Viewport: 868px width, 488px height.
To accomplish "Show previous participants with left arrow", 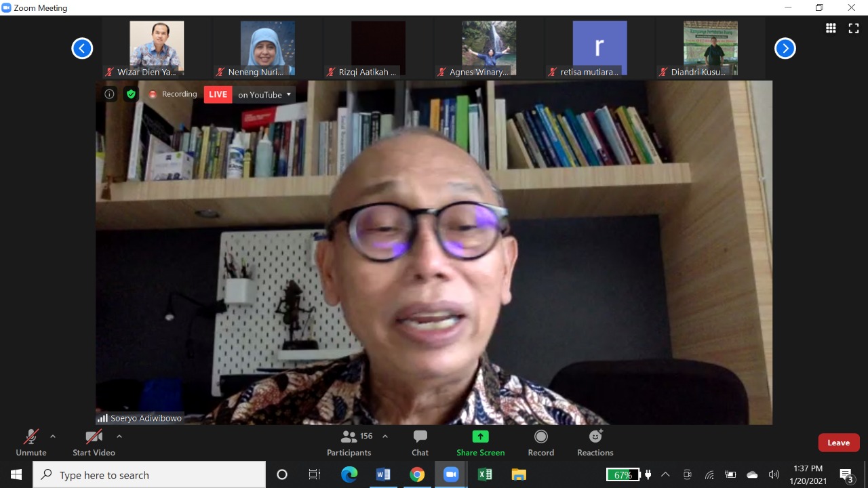I will (82, 48).
